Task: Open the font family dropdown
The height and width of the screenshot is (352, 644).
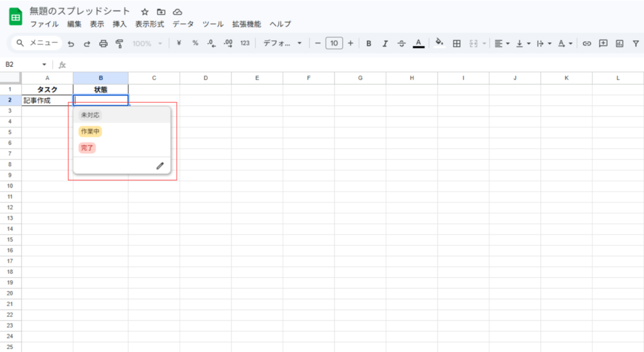Action: coord(282,43)
